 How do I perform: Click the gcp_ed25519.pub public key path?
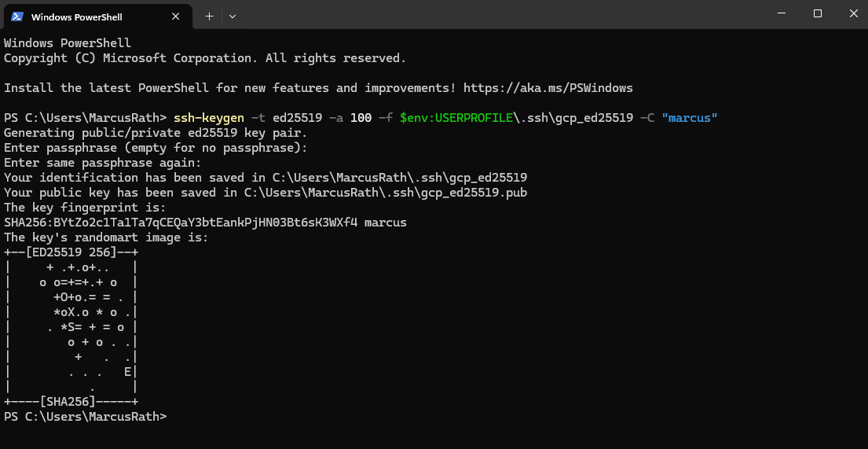(x=385, y=193)
